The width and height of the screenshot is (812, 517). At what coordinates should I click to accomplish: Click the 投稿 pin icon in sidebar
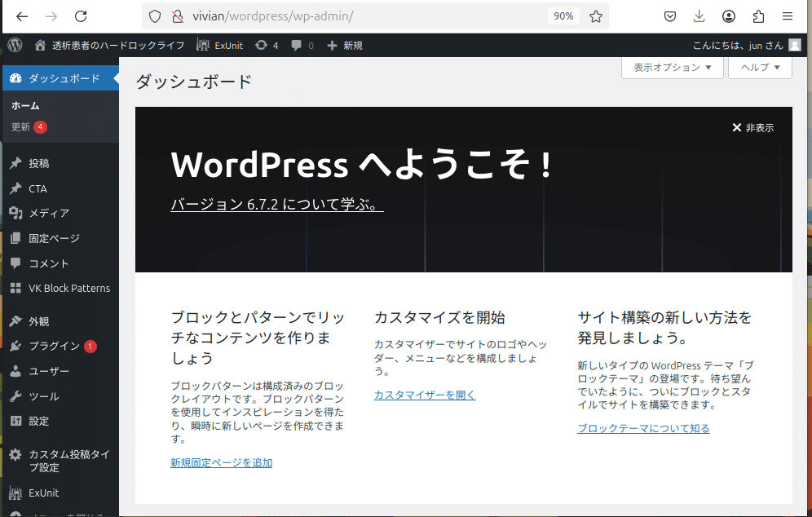click(x=15, y=163)
